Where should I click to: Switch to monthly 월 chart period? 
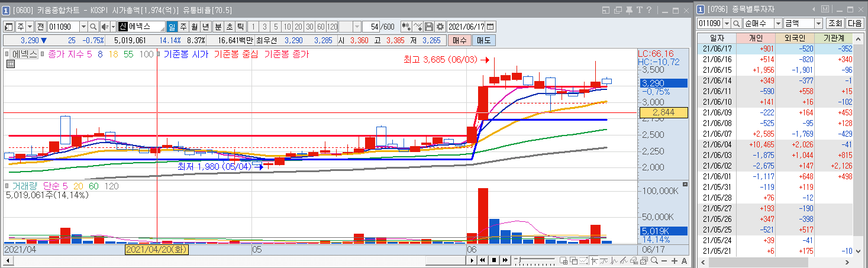point(194,27)
